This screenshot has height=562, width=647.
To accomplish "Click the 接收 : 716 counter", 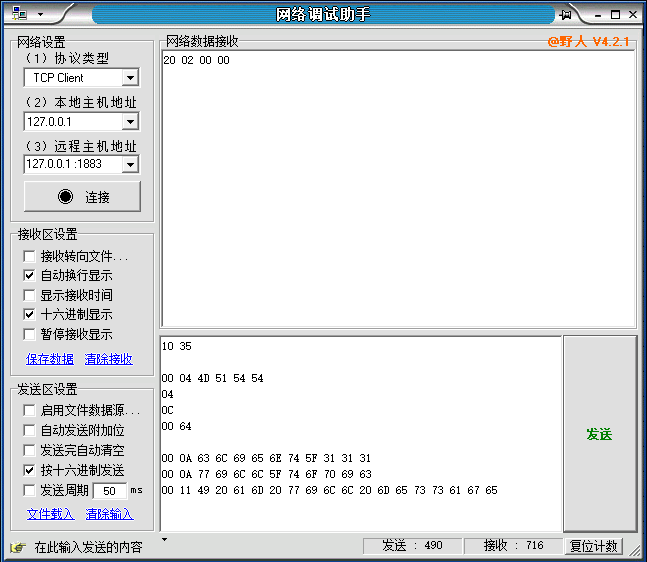I will click(x=513, y=545).
